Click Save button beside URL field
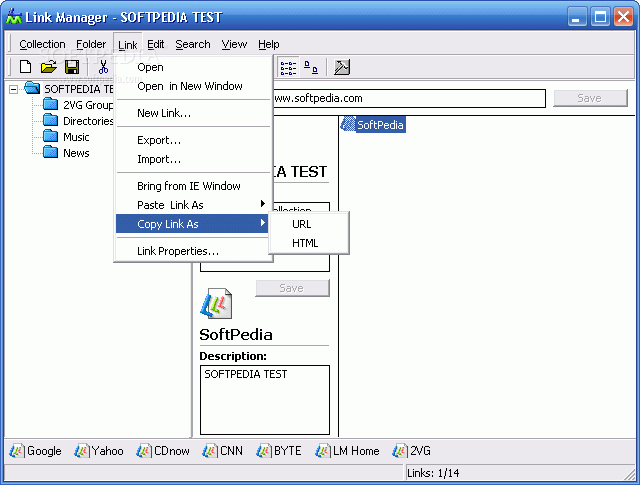Viewport: 640px width, 485px height. tap(590, 98)
